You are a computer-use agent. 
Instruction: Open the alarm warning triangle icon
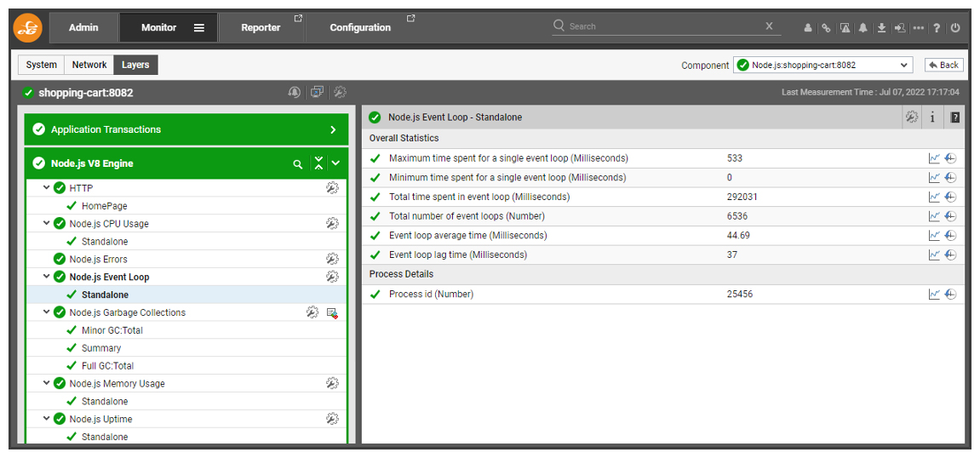tap(845, 28)
